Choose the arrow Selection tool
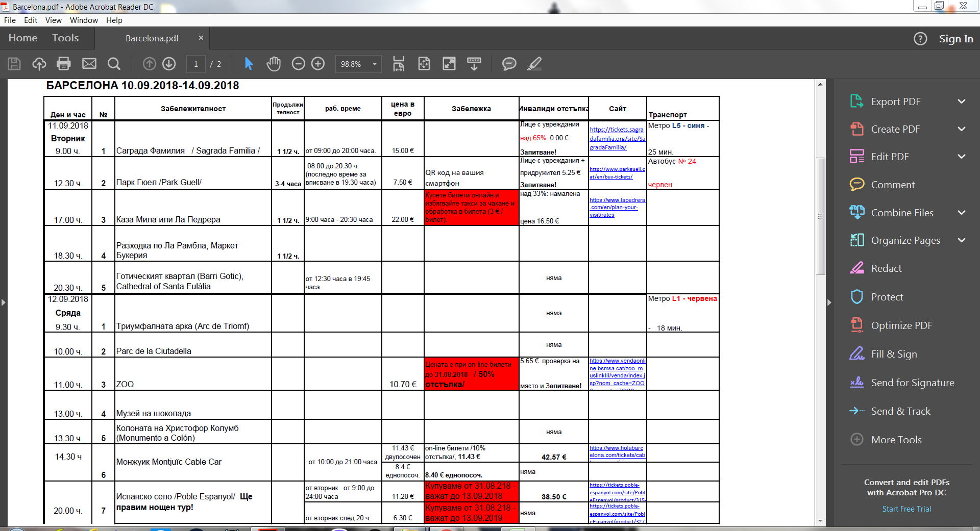This screenshot has height=531, width=980. click(x=249, y=64)
